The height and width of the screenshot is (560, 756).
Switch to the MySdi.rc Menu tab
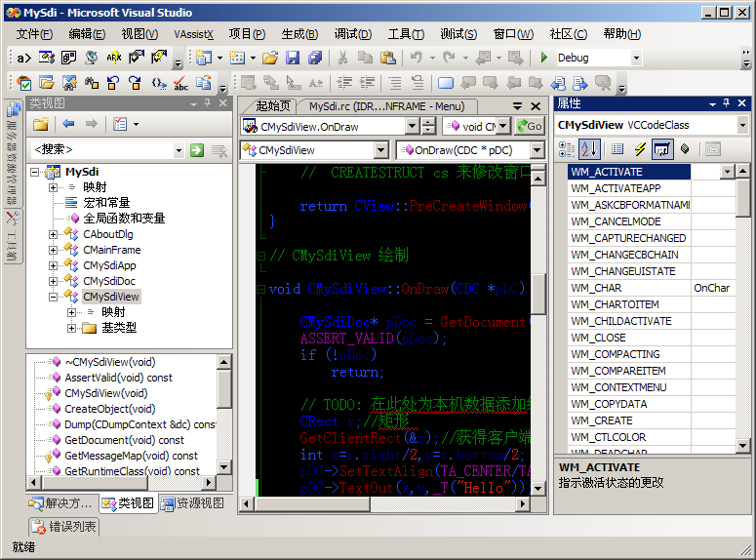[386, 106]
